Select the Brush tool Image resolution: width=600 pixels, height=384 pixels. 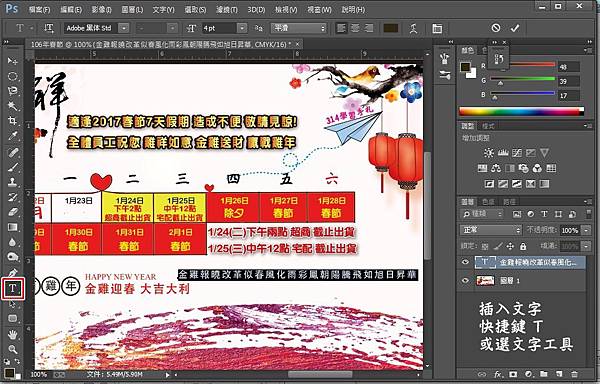[x=13, y=167]
